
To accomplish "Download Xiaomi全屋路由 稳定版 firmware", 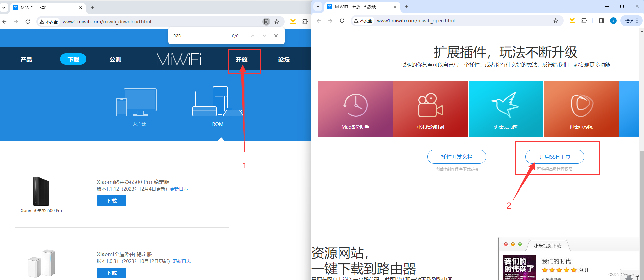I will pos(112,273).
